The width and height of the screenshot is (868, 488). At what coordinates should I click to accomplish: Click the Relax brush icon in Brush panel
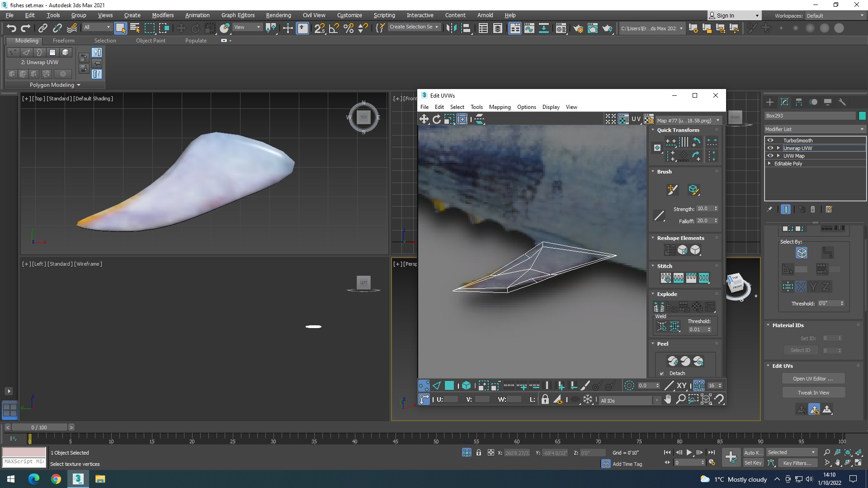tap(693, 189)
